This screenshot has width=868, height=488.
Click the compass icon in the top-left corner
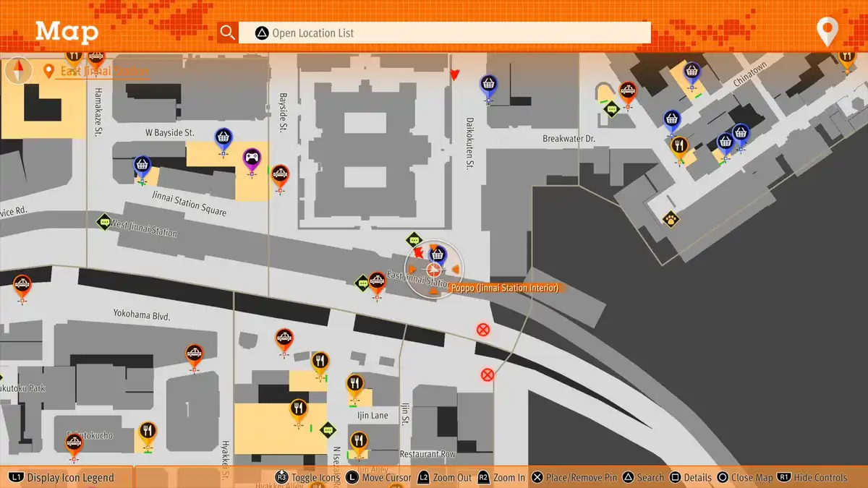click(18, 71)
